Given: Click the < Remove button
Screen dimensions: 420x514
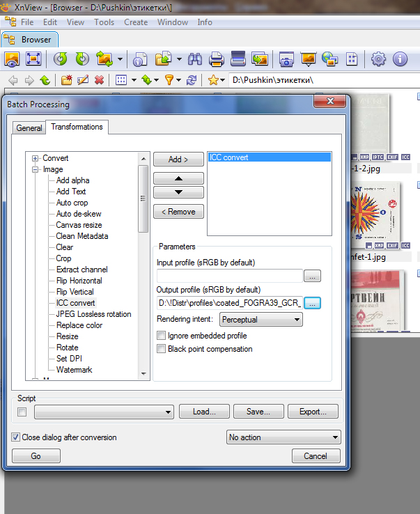Looking at the screenshot, I should tap(178, 212).
